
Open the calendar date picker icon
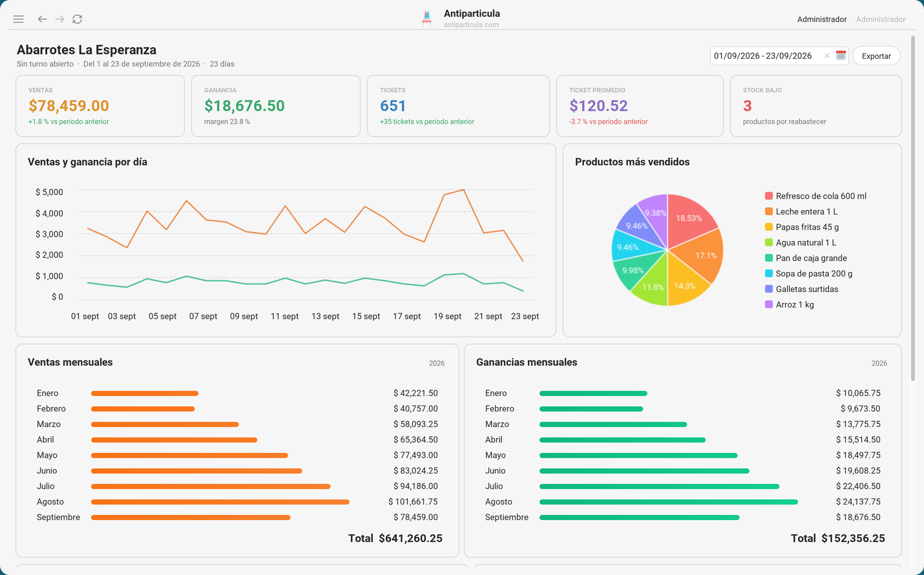841,56
